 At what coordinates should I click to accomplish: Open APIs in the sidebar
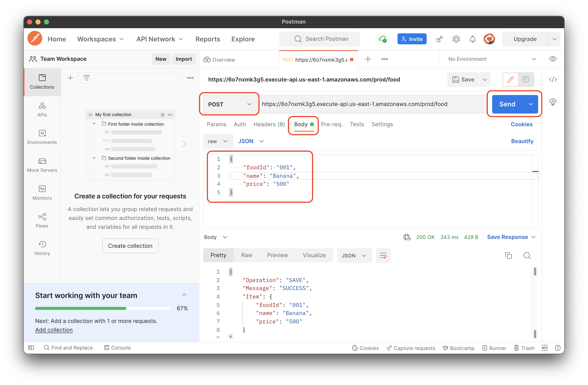(42, 110)
